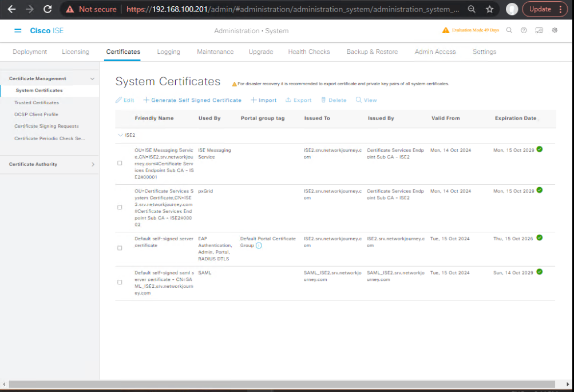Select checkbox for Default self-signed server certificate
Image resolution: width=574 pixels, height=392 pixels.
(120, 248)
